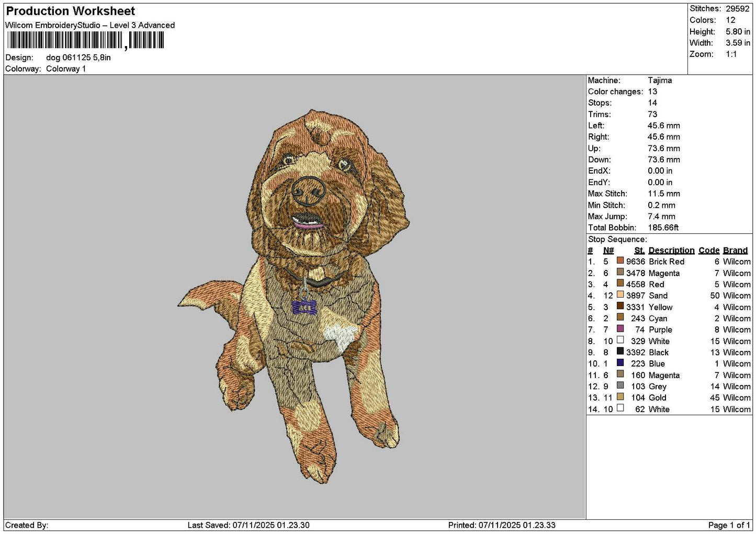Select the Magenta swatch with 3478 stitches
This screenshot has height=534, width=756.
[x=620, y=272]
